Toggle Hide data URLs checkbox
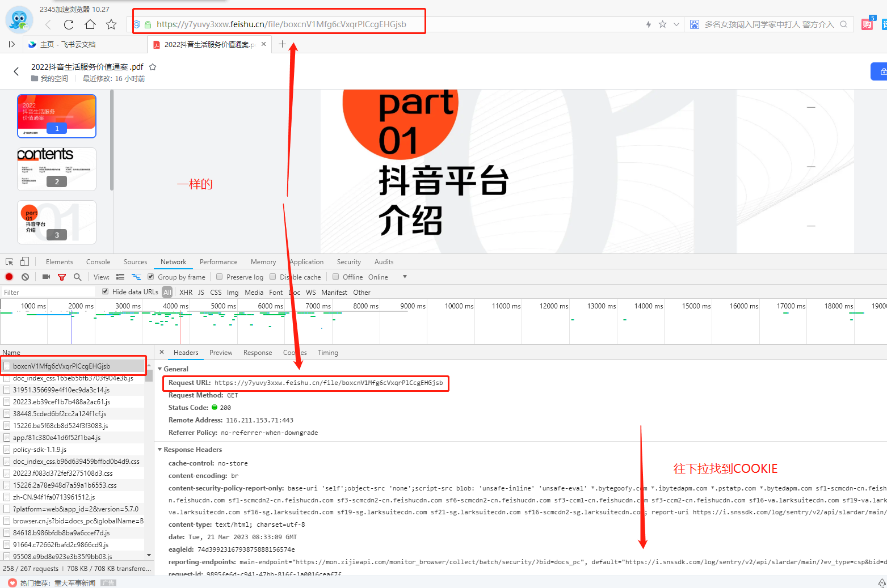 click(x=106, y=291)
